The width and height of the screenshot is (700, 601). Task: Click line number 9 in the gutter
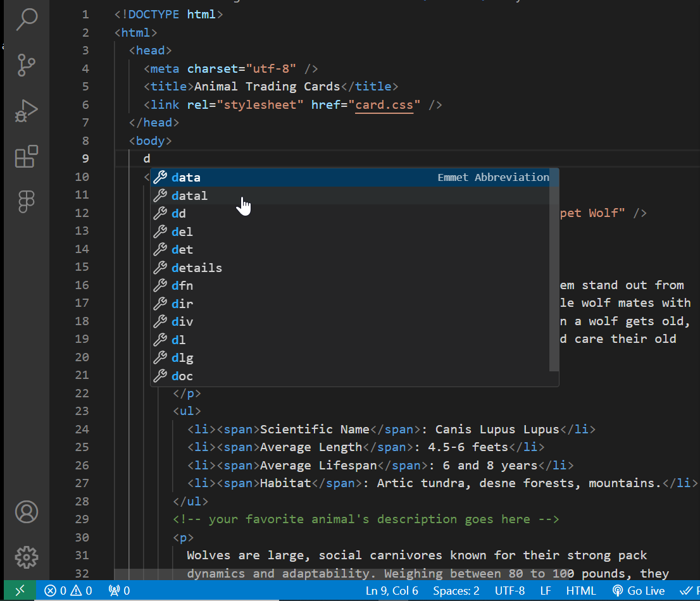85,159
